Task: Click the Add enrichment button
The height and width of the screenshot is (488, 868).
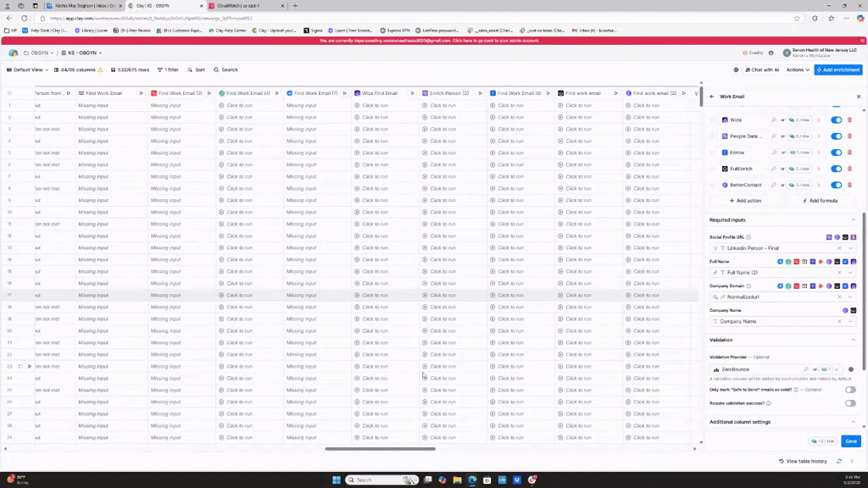Action: [837, 69]
